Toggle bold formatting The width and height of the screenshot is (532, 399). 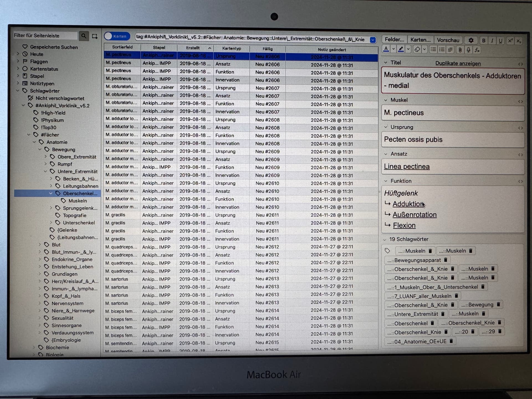tap(484, 40)
